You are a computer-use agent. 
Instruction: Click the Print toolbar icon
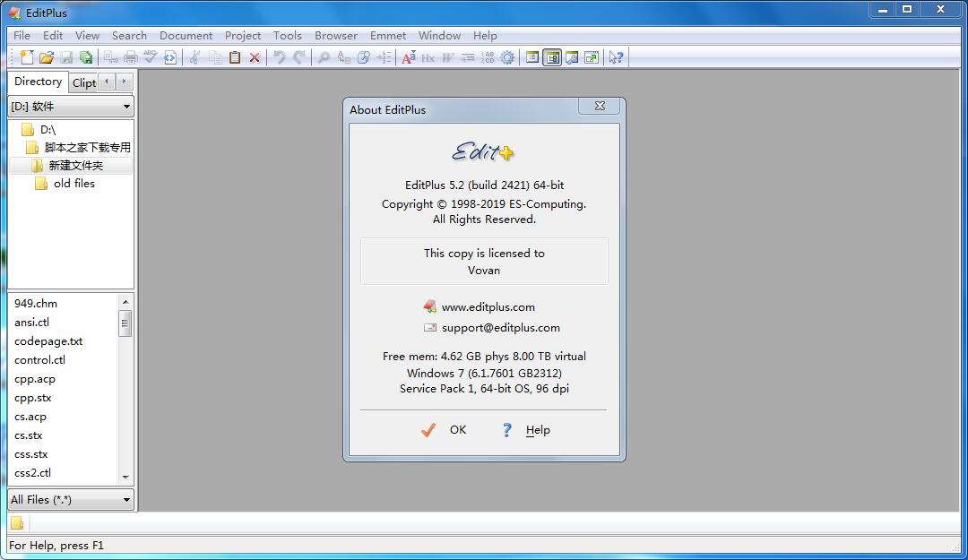pos(129,56)
